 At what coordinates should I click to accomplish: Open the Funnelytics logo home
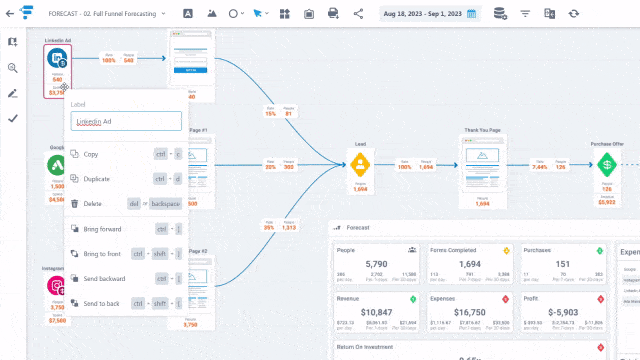coord(27,13)
